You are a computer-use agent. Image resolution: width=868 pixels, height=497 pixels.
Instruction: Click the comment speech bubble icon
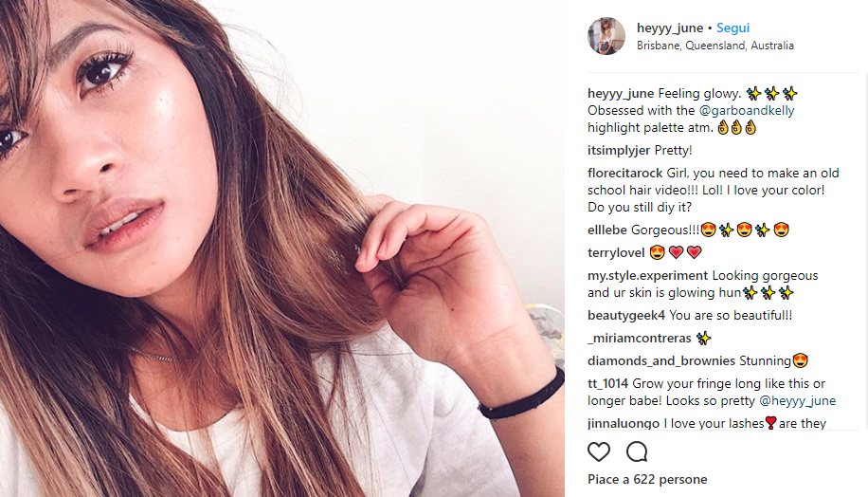tap(637, 451)
